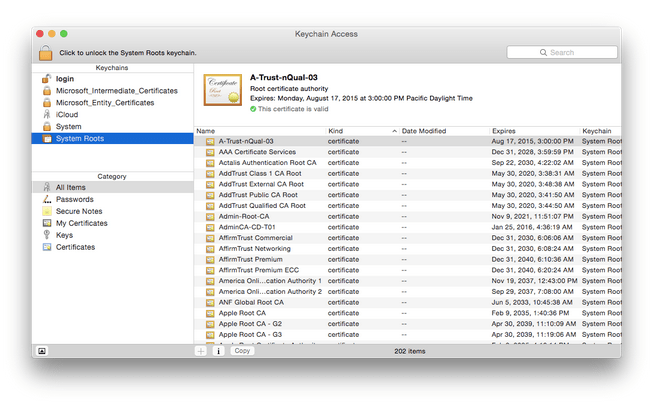
Task: Choose the Secure Notes category
Action: pyautogui.click(x=113, y=211)
